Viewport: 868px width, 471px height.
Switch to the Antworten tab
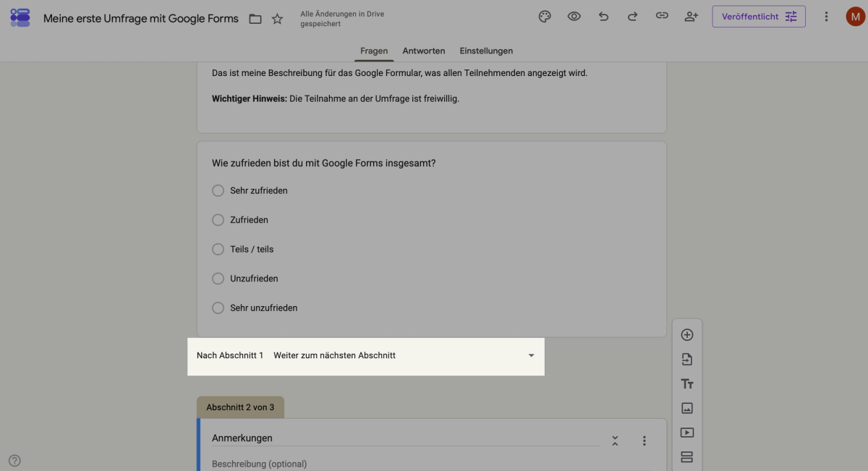(424, 51)
